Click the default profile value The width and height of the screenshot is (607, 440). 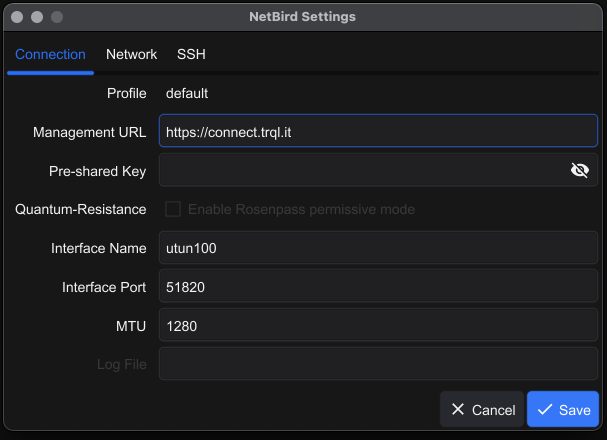pyautogui.click(x=187, y=94)
